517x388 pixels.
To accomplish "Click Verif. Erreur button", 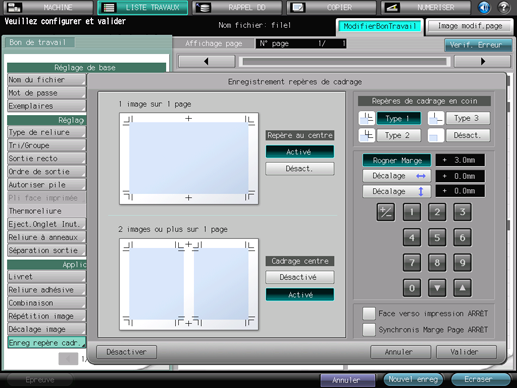I will coord(478,45).
